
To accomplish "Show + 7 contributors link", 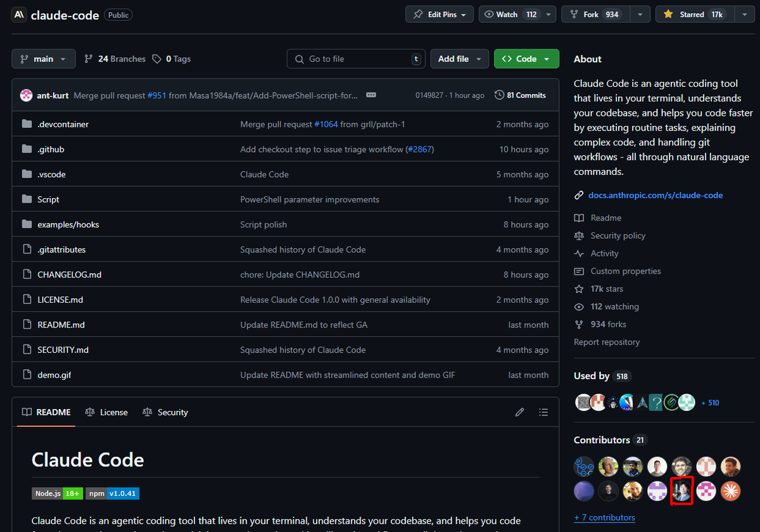I will [604, 517].
